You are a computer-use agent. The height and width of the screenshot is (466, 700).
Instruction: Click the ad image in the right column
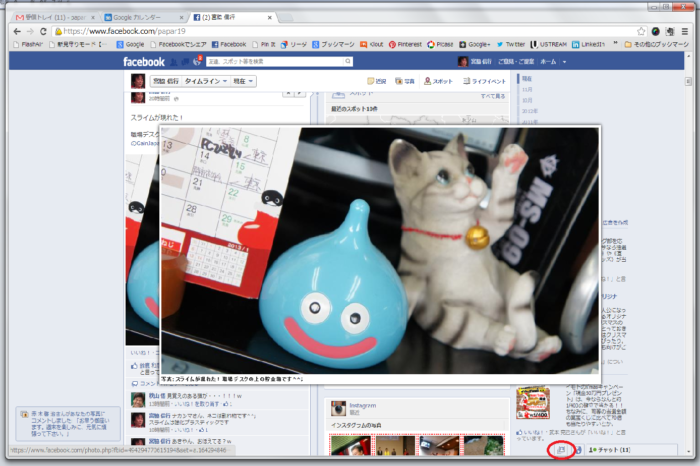pos(533,403)
